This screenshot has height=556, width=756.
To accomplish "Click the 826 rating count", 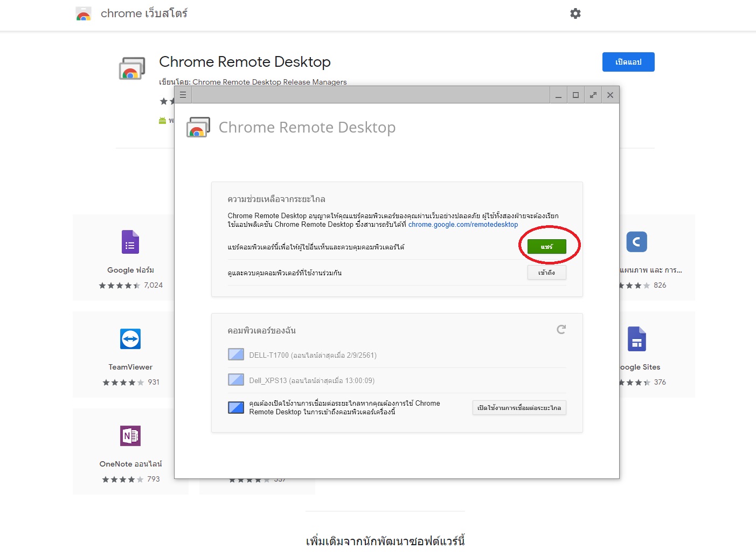I will pyautogui.click(x=660, y=285).
